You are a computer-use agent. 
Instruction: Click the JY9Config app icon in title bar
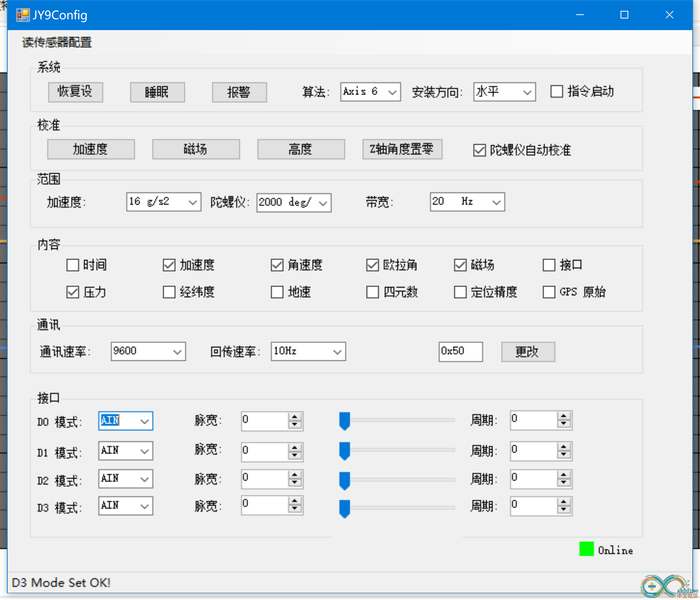coord(23,15)
